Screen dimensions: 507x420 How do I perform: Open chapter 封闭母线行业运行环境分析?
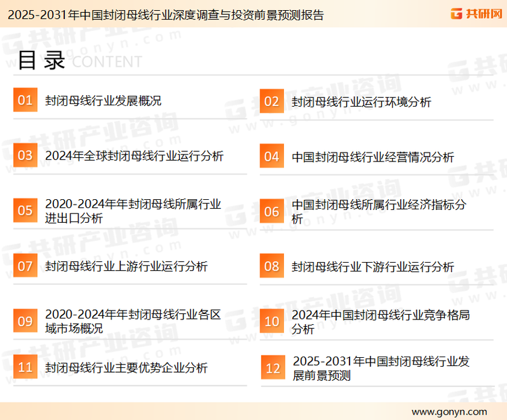click(x=362, y=102)
